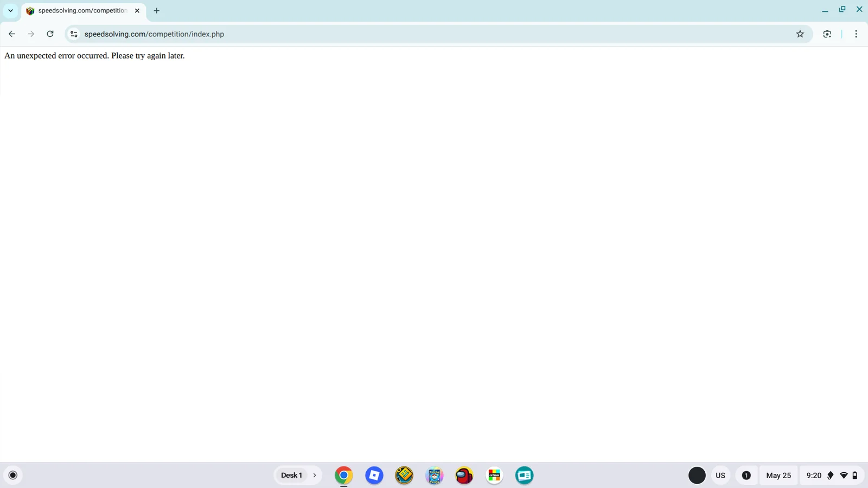Select the speedsolving.com/competition tab
Viewport: 868px width, 488px height.
tap(84, 11)
